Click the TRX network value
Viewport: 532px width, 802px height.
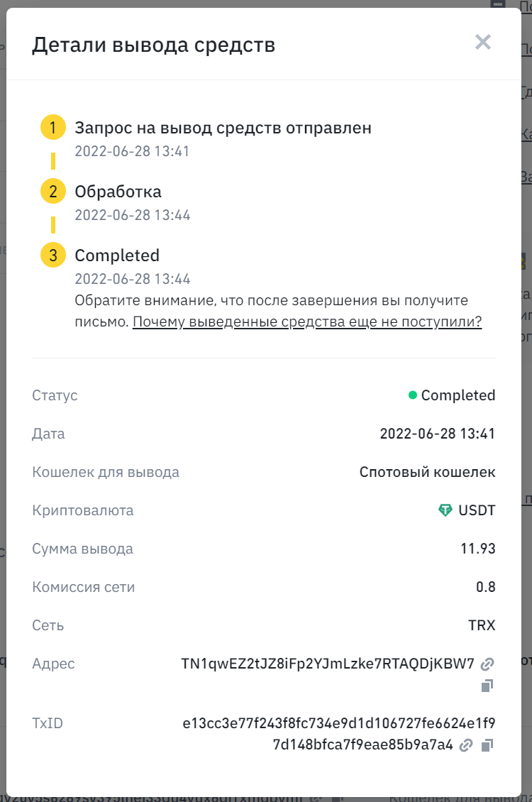pyautogui.click(x=482, y=625)
